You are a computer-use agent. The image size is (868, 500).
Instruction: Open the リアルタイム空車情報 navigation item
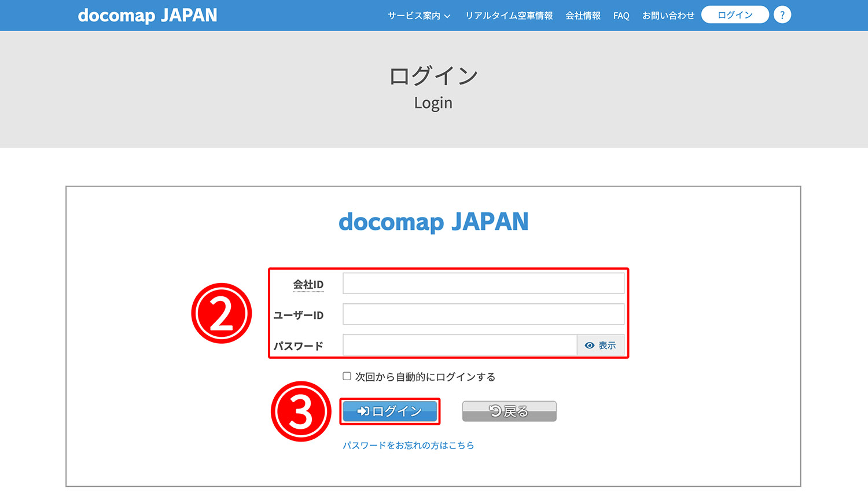pos(509,16)
